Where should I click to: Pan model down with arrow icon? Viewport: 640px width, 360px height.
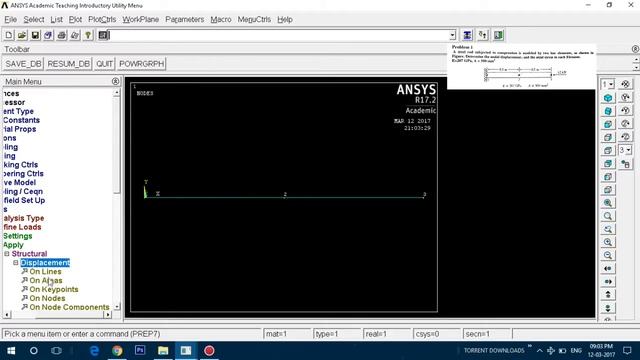click(608, 307)
